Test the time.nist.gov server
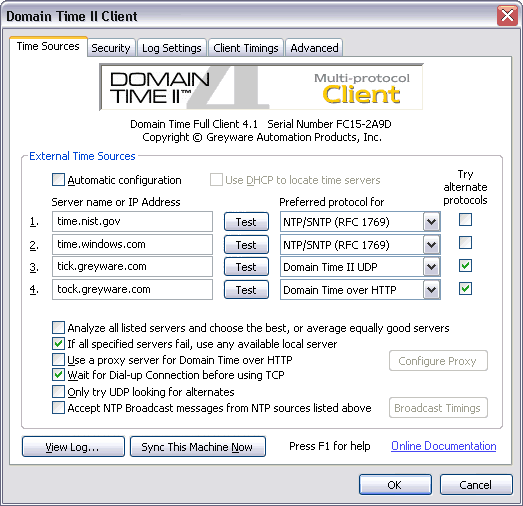This screenshot has height=506, width=523. (246, 221)
